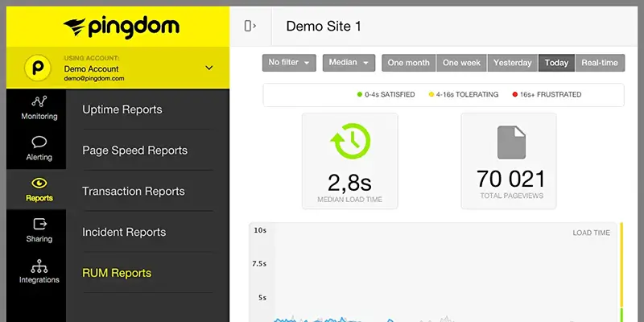Click the 7.5s axis label
Viewport: 644px width, 322px height.
tap(259, 264)
